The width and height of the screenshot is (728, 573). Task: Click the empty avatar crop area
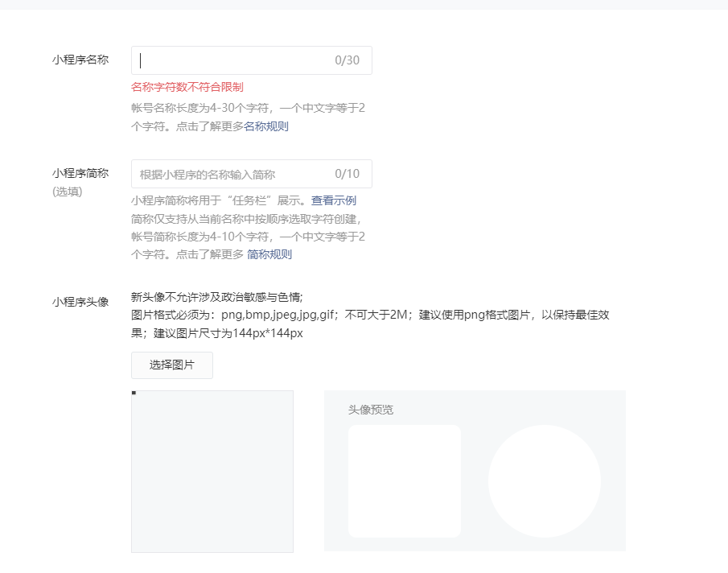point(212,472)
